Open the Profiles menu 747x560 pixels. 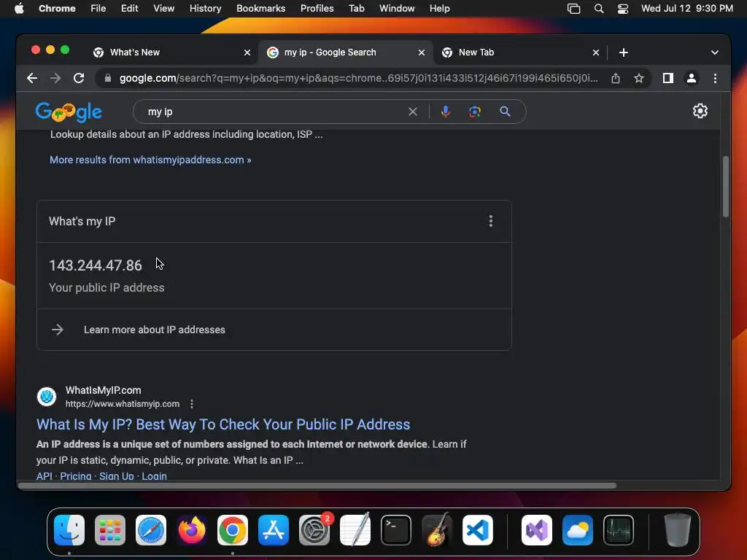pos(317,8)
